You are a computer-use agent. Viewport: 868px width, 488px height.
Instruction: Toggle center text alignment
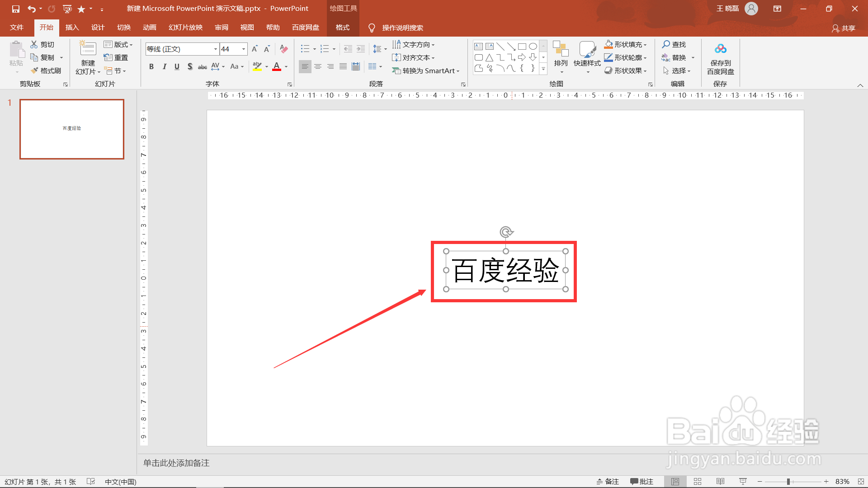tap(318, 66)
